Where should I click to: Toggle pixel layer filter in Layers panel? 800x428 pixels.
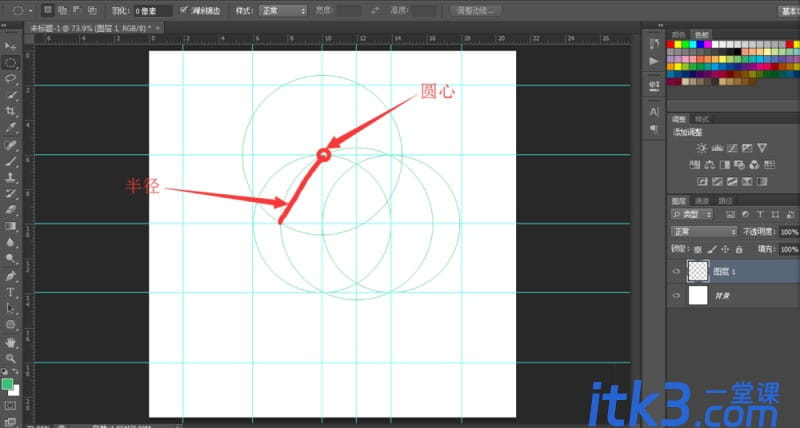tap(730, 215)
